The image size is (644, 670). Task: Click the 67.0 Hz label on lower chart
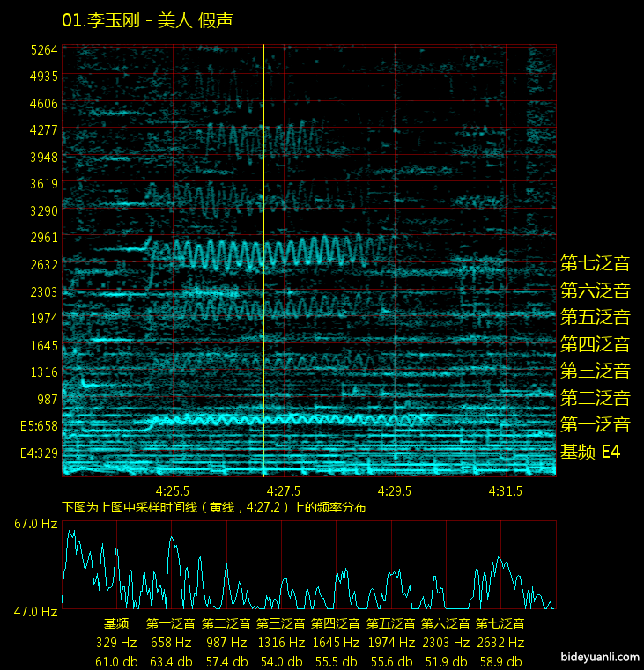(x=36, y=524)
